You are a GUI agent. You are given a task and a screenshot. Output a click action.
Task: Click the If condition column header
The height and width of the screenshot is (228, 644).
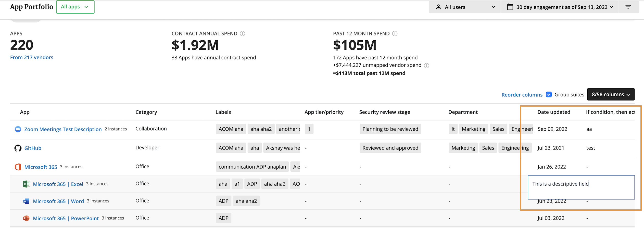(610, 112)
